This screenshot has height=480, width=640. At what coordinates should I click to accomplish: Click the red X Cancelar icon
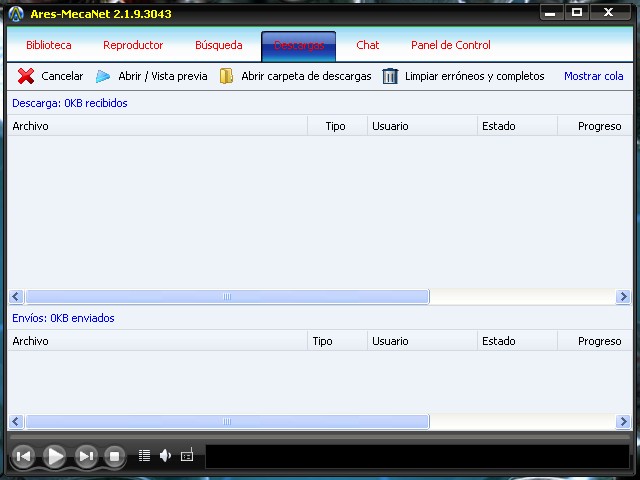click(26, 76)
